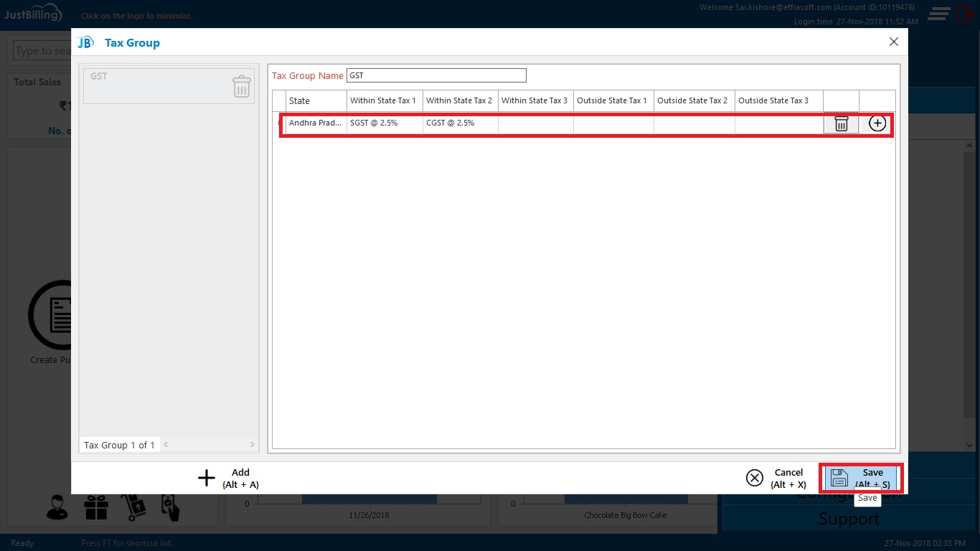Click the red logout icon

pos(966,13)
